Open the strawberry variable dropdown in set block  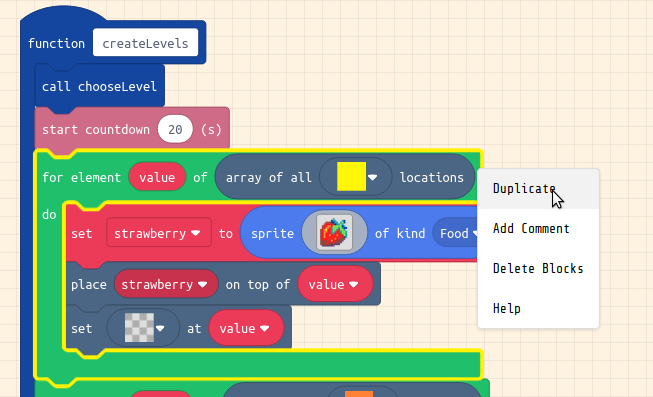[159, 233]
